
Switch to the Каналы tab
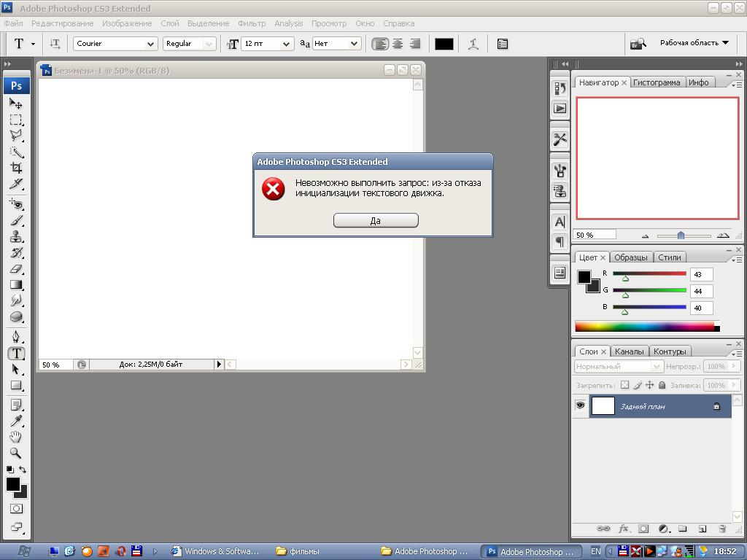click(629, 351)
